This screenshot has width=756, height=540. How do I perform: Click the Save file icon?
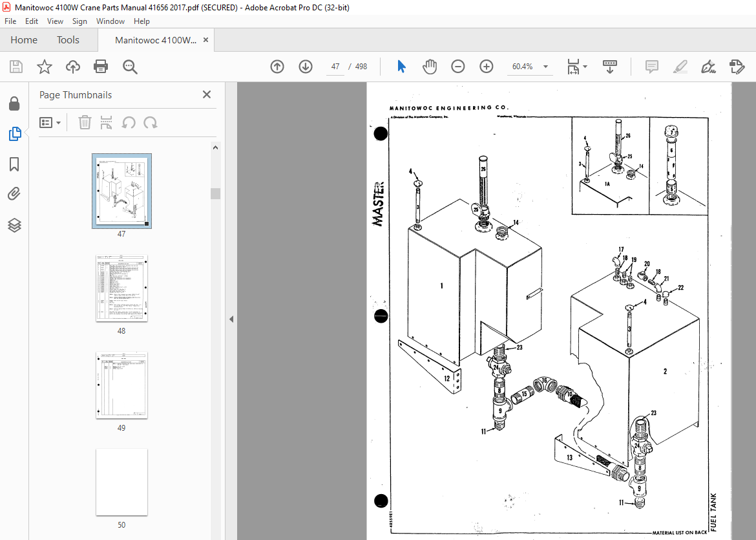tap(16, 67)
